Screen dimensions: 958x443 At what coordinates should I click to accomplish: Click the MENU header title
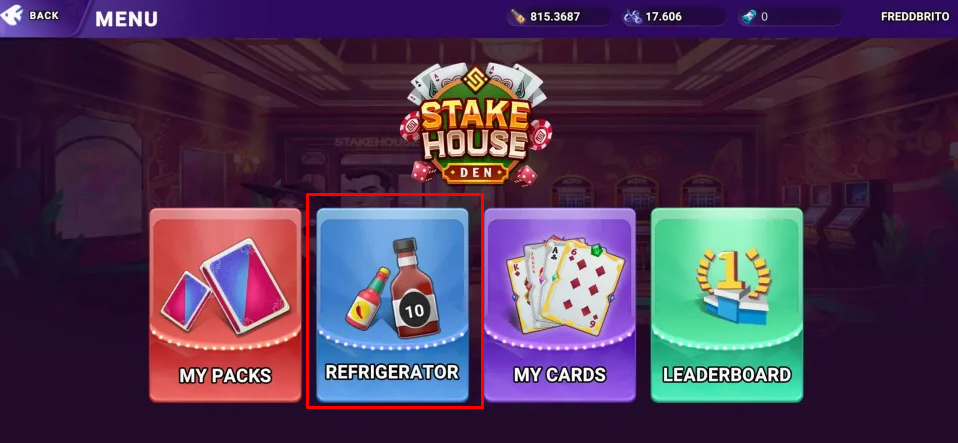tap(126, 19)
